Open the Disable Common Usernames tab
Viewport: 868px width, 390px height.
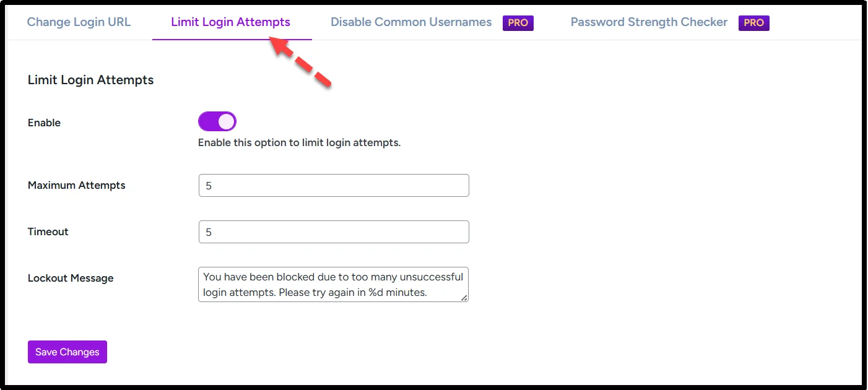(x=410, y=22)
